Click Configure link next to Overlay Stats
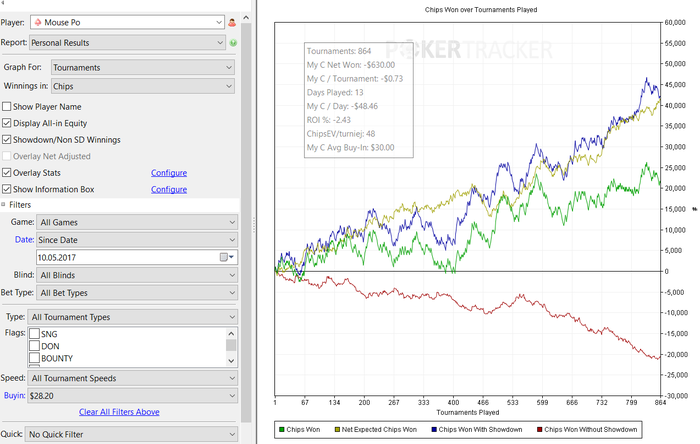Viewport: 700px width, 444px height. coord(168,173)
